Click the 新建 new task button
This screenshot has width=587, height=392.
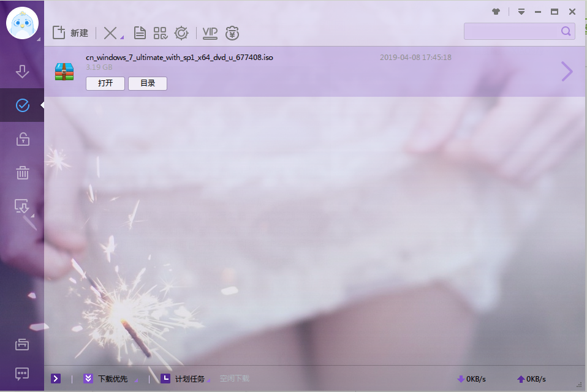(70, 33)
